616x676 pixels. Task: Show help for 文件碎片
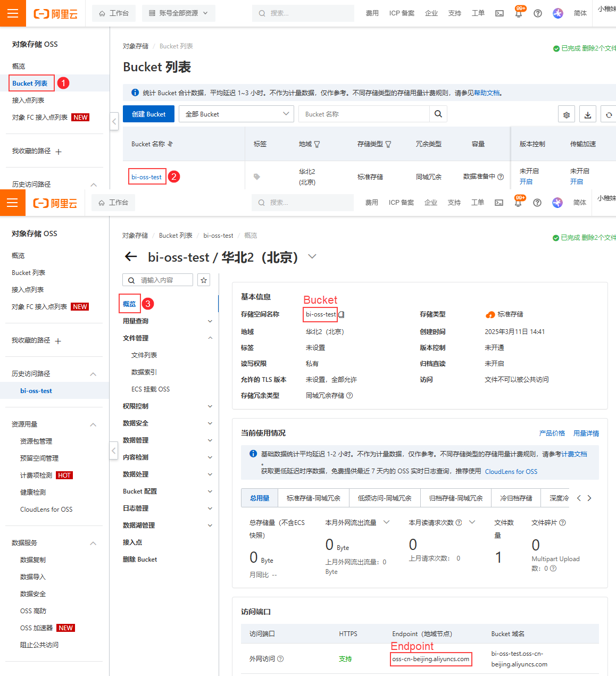[x=563, y=522]
